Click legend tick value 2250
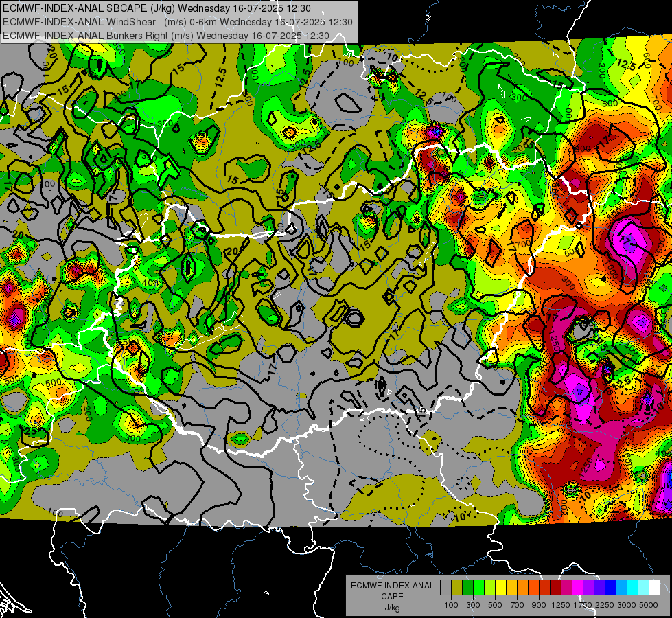This screenshot has height=618, width=672. coord(605,605)
